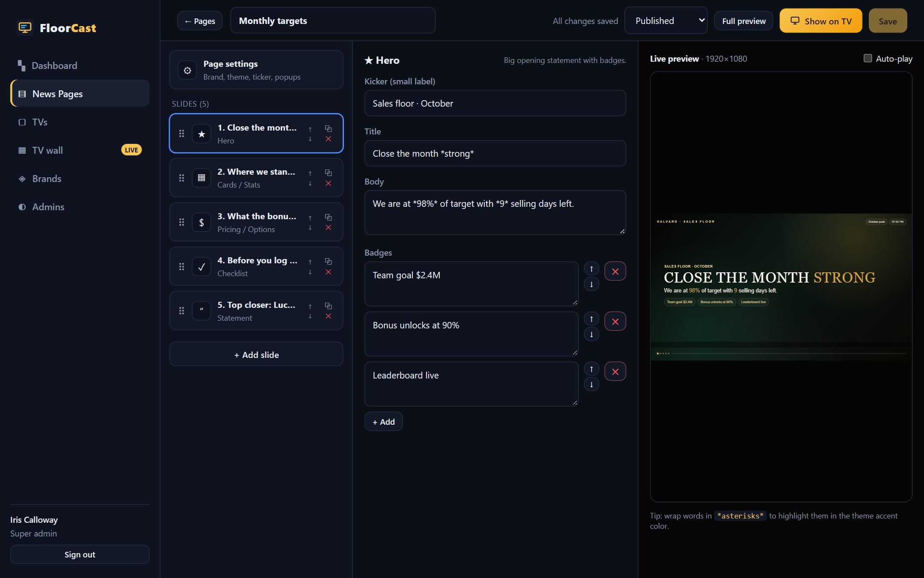The height and width of the screenshot is (578, 924).
Task: Edit the Body text area
Action: pyautogui.click(x=495, y=212)
